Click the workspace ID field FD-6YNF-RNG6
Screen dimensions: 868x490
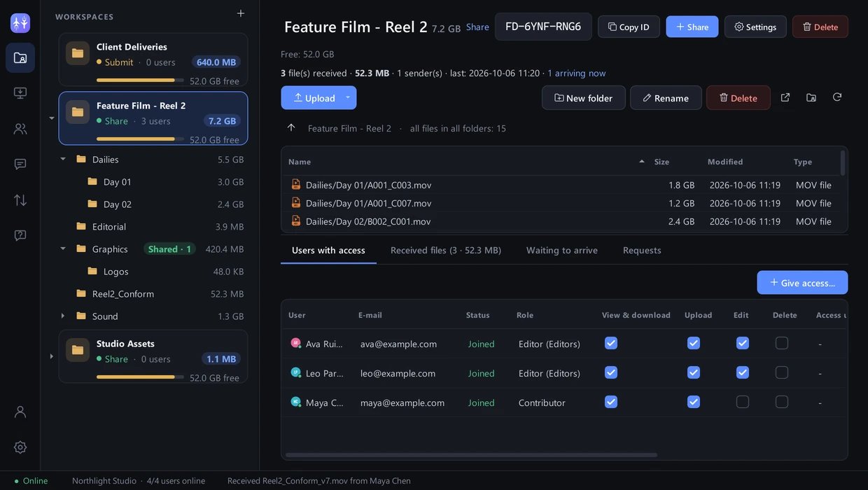543,27
